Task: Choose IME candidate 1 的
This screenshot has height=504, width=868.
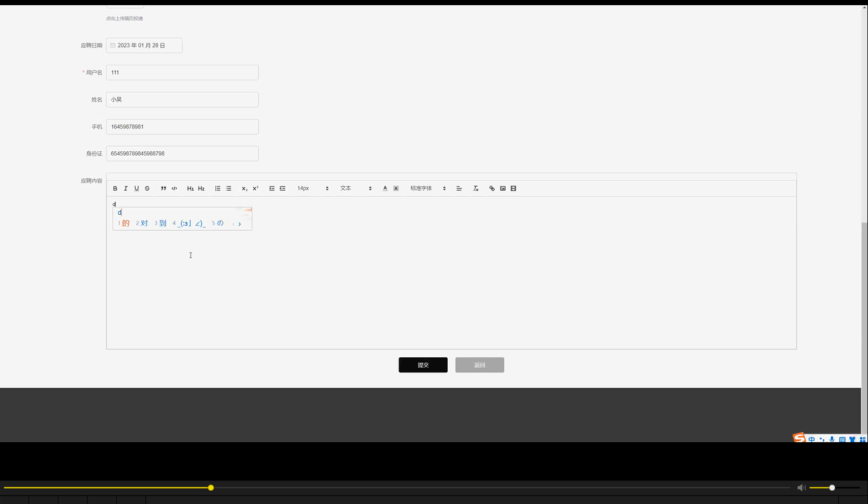Action: (x=124, y=223)
